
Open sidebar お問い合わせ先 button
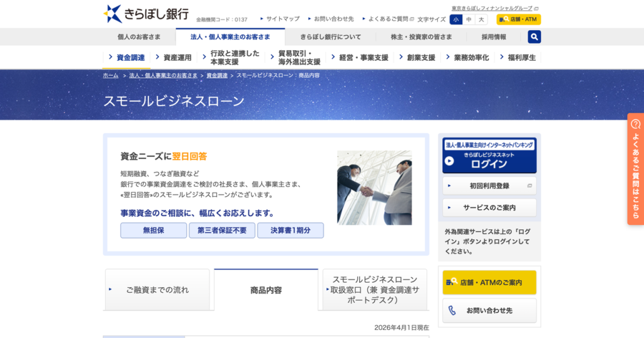coord(489,310)
